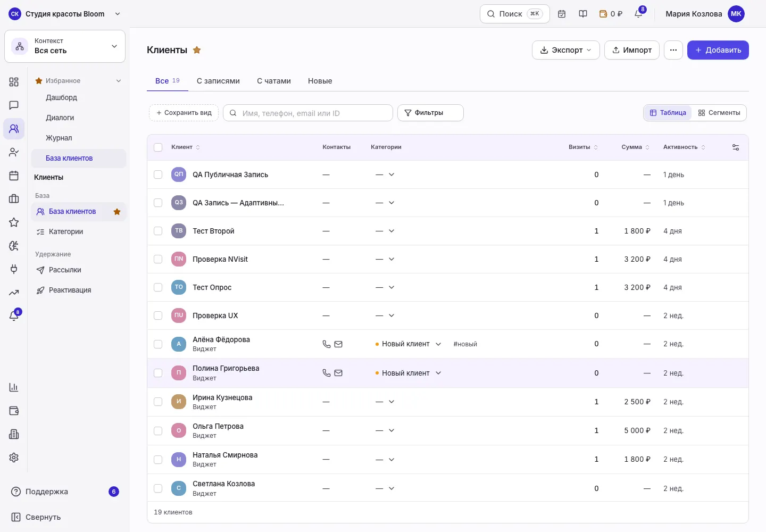
Task: Open the Контекст Вся сеть dropdown
Action: pyautogui.click(x=65, y=46)
